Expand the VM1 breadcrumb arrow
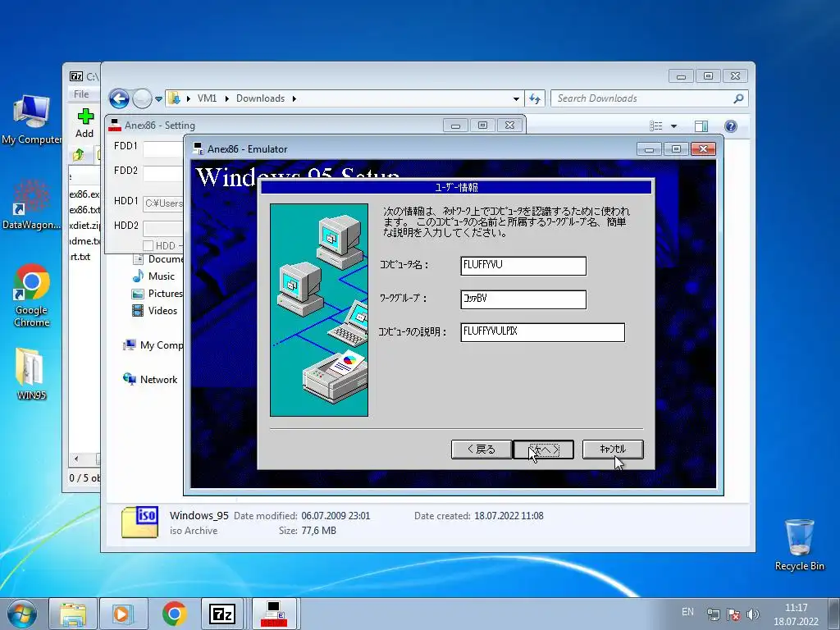Screen dimensions: 840x630 pyautogui.click(x=226, y=98)
